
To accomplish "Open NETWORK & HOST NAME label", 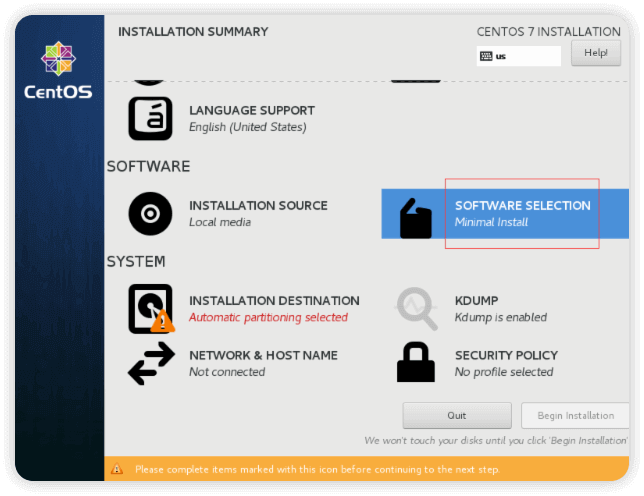I will click(263, 355).
